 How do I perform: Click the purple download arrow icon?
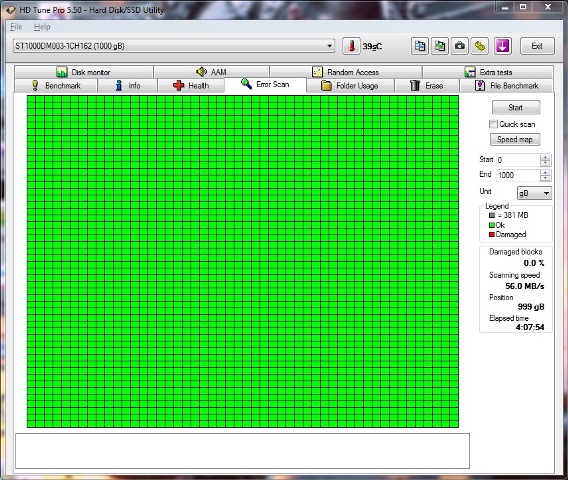click(502, 46)
